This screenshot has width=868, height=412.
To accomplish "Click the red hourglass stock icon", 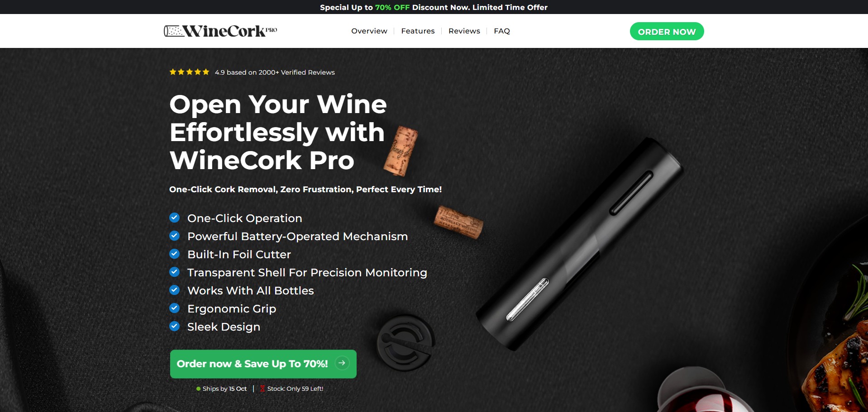I will [x=262, y=388].
